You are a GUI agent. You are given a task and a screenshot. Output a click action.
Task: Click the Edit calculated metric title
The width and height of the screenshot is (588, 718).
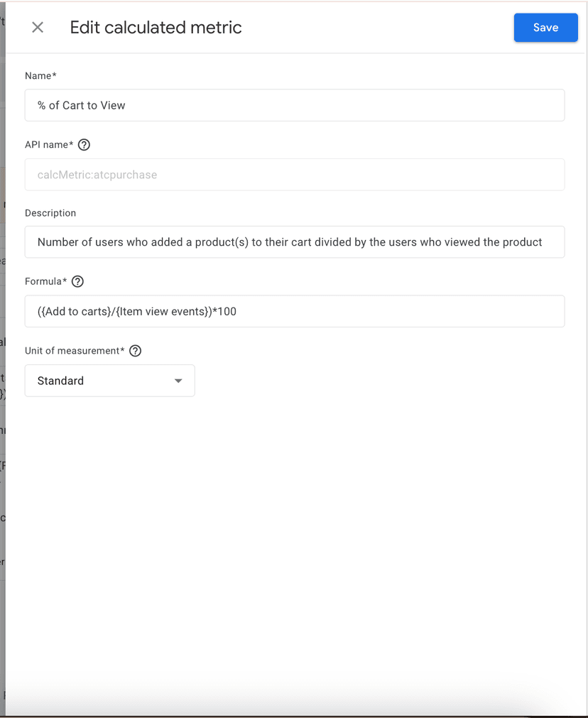[x=155, y=27]
